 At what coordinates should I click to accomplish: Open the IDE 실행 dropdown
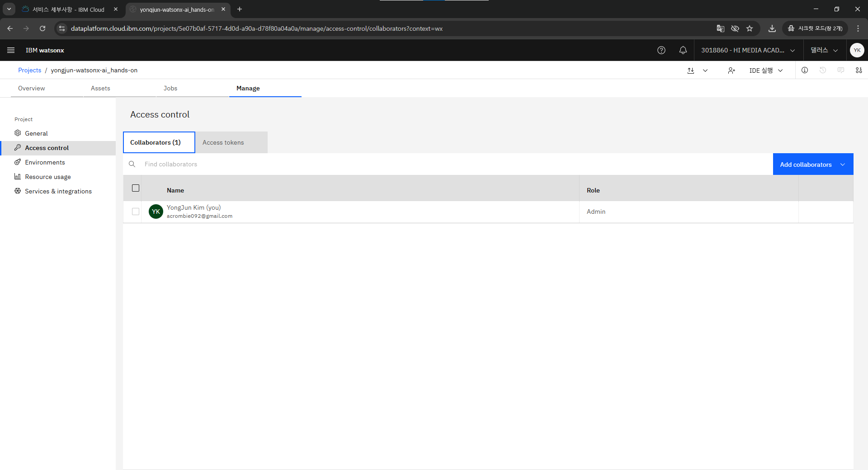[766, 70]
